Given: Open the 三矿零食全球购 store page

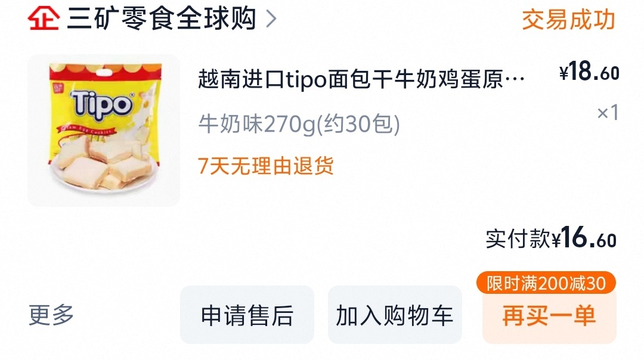Looking at the screenshot, I should [x=162, y=18].
